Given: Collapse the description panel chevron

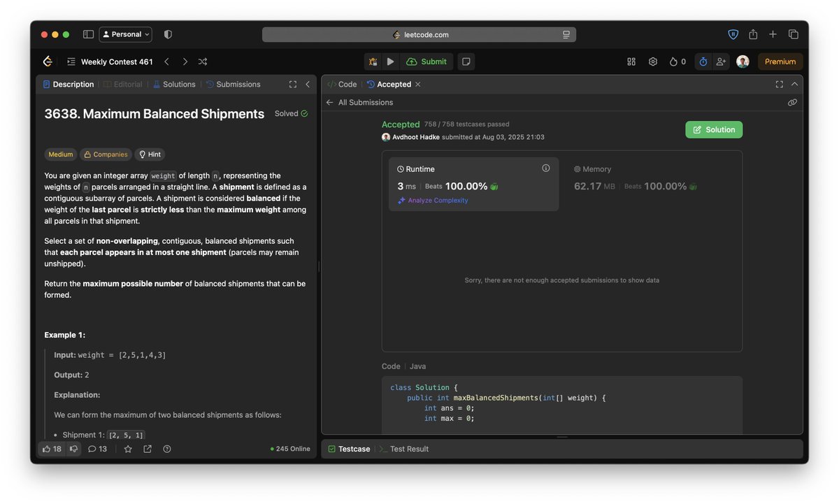Looking at the screenshot, I should point(308,84).
